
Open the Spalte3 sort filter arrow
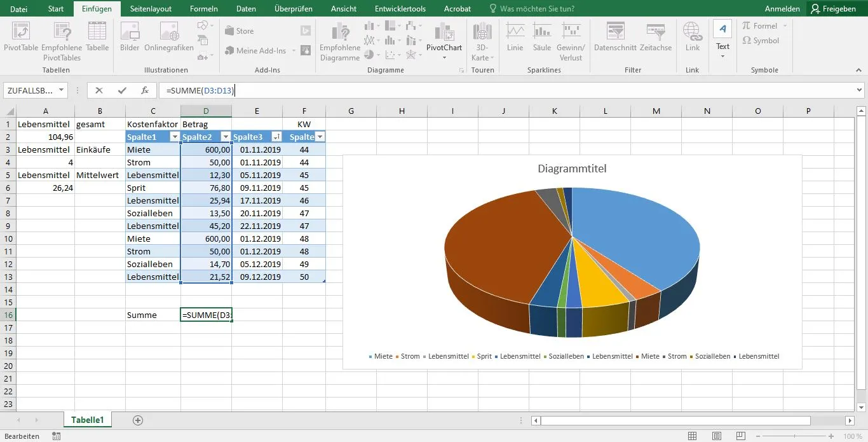pos(276,136)
